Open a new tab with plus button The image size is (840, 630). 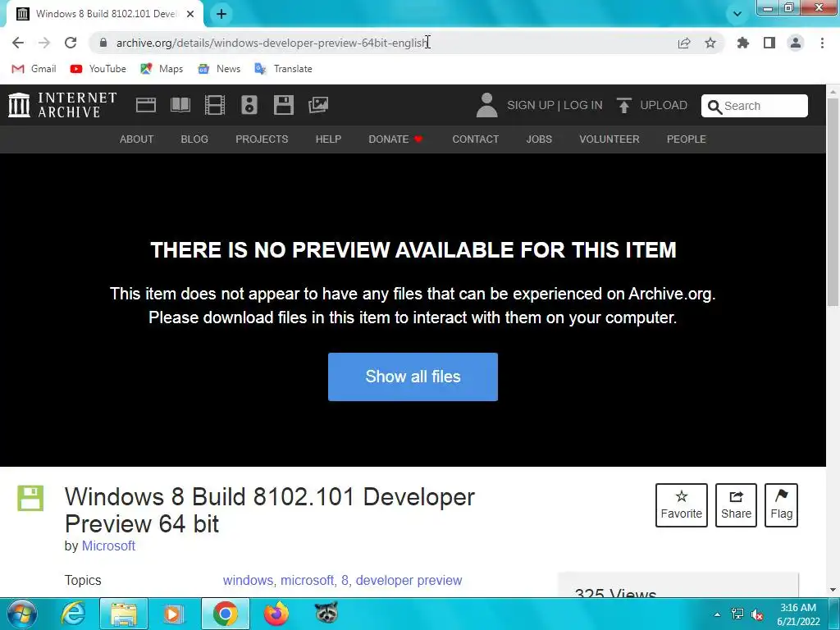click(221, 14)
